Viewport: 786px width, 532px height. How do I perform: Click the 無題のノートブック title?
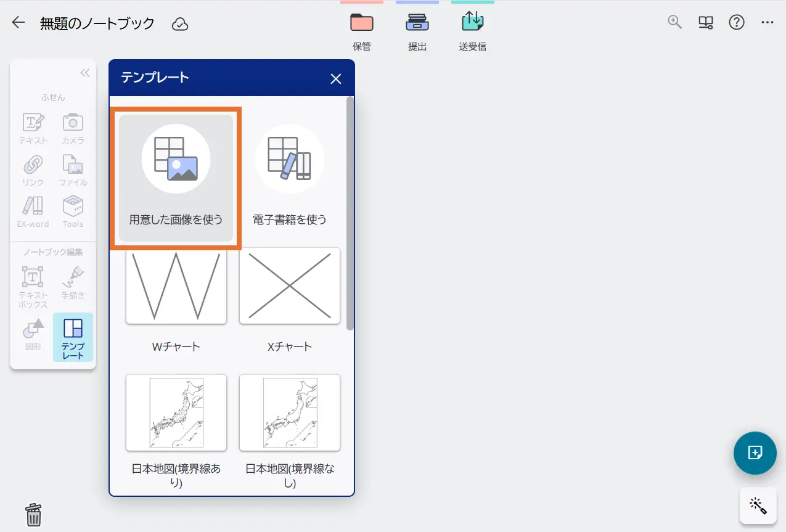[97, 24]
